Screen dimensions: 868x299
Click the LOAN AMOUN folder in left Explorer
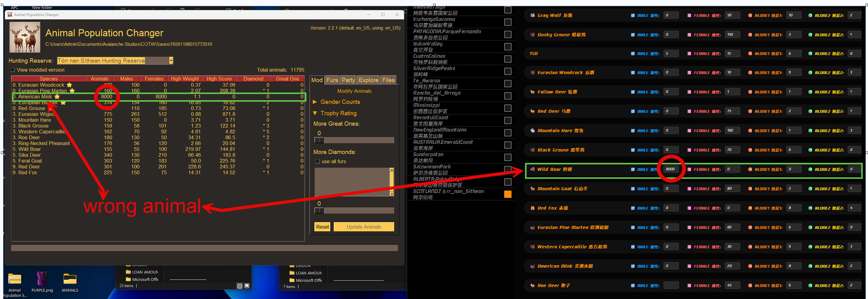[x=142, y=272]
